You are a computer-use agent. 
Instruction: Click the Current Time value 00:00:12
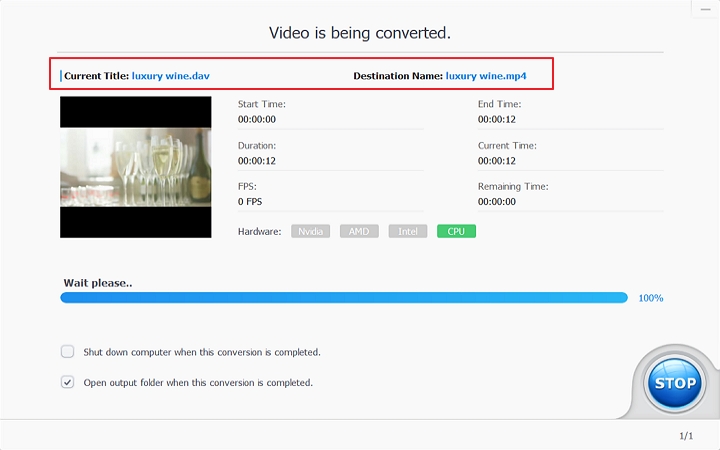pos(497,161)
